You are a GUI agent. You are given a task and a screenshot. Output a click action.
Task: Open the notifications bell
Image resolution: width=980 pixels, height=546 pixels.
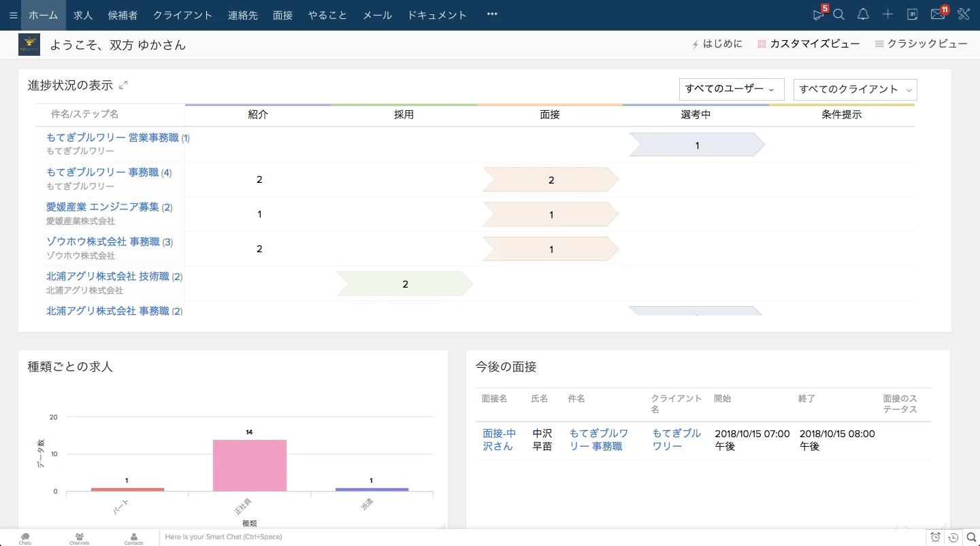(863, 15)
